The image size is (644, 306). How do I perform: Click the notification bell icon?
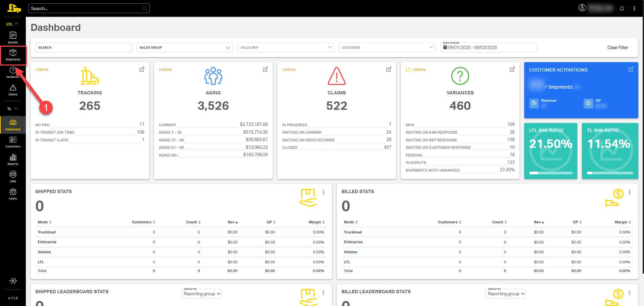(x=622, y=8)
